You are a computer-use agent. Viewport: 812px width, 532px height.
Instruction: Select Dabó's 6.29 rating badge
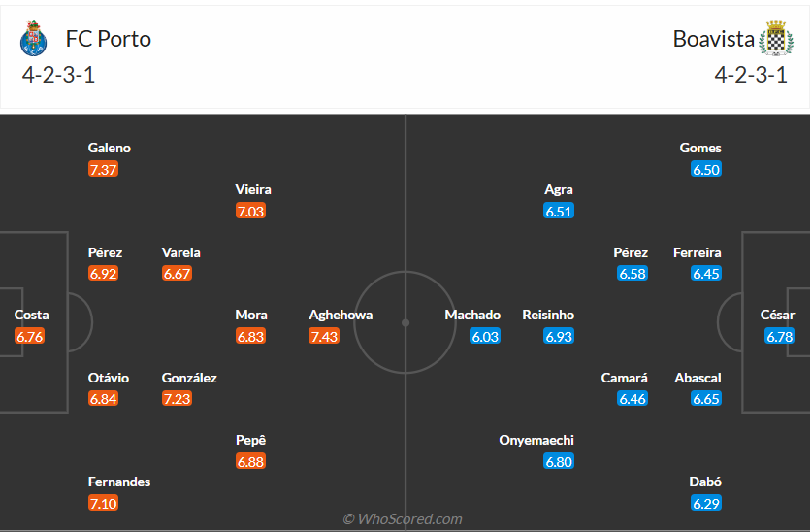point(706,503)
